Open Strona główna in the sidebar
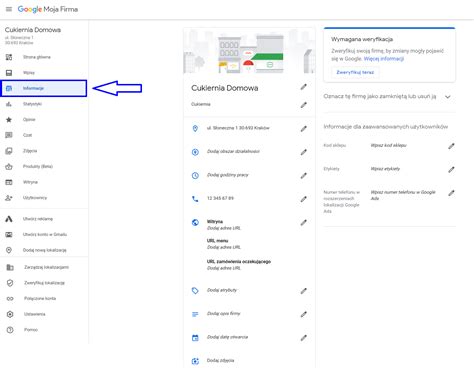Screen dimensions: 474x368 tap(37, 57)
